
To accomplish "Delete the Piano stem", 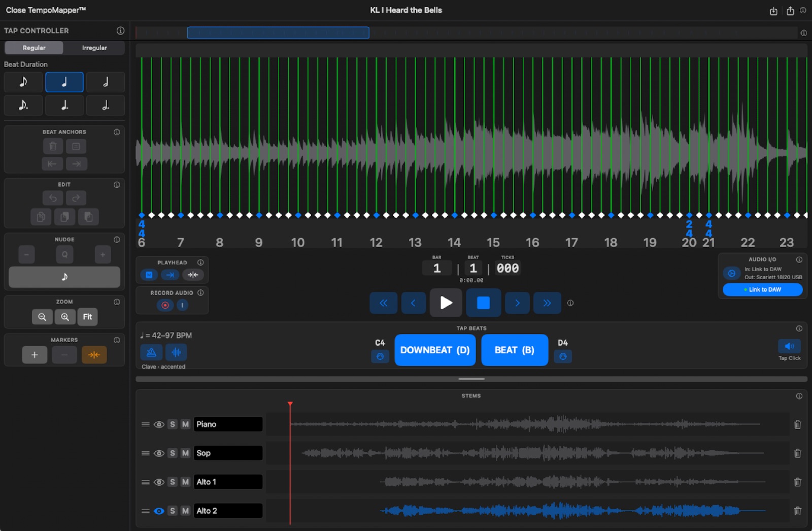I will click(x=797, y=424).
